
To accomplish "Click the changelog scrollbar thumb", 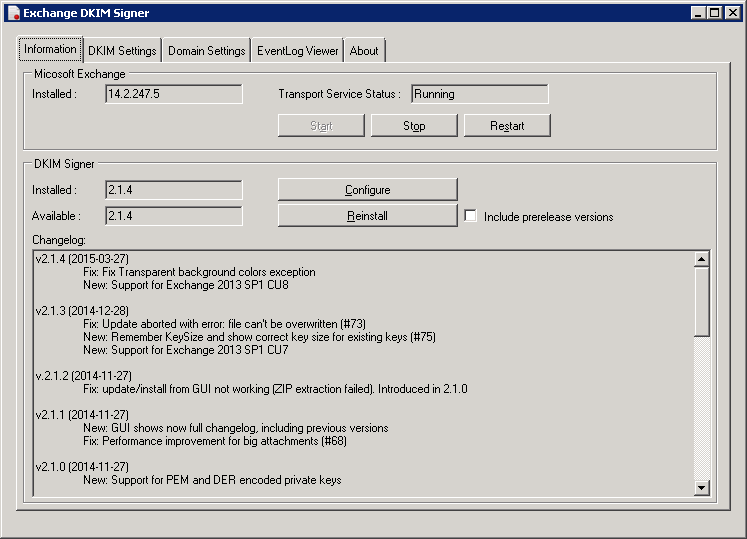I will (701, 302).
